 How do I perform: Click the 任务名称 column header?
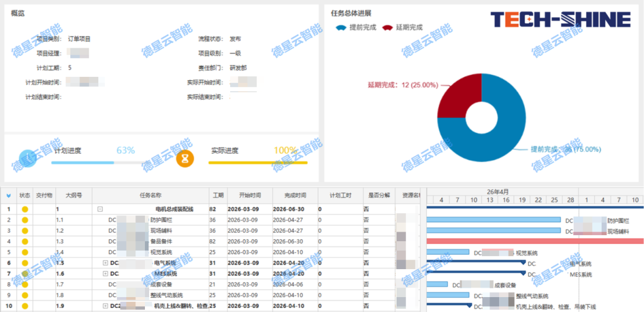pyautogui.click(x=151, y=195)
